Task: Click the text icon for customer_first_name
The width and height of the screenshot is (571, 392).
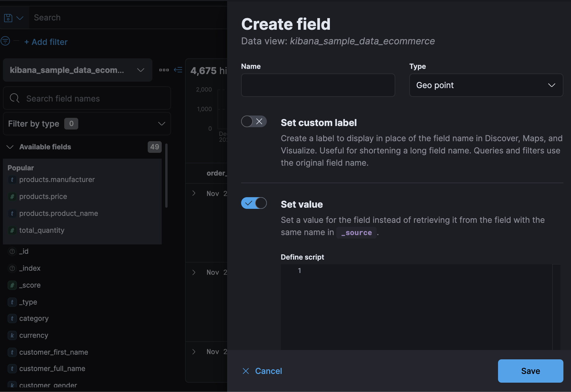Action: point(12,352)
